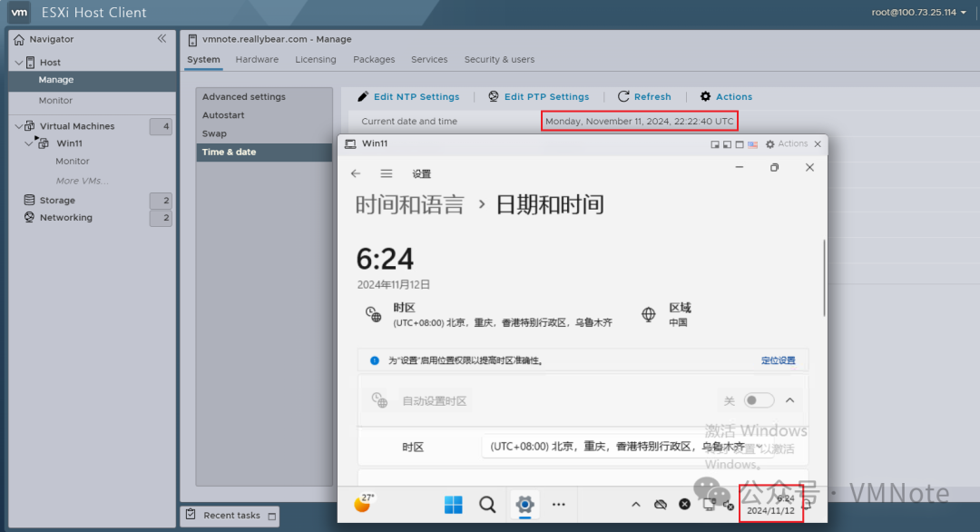This screenshot has height=532, width=980.
Task: Click the pencil icon for NTP settings
Action: pyautogui.click(x=362, y=96)
